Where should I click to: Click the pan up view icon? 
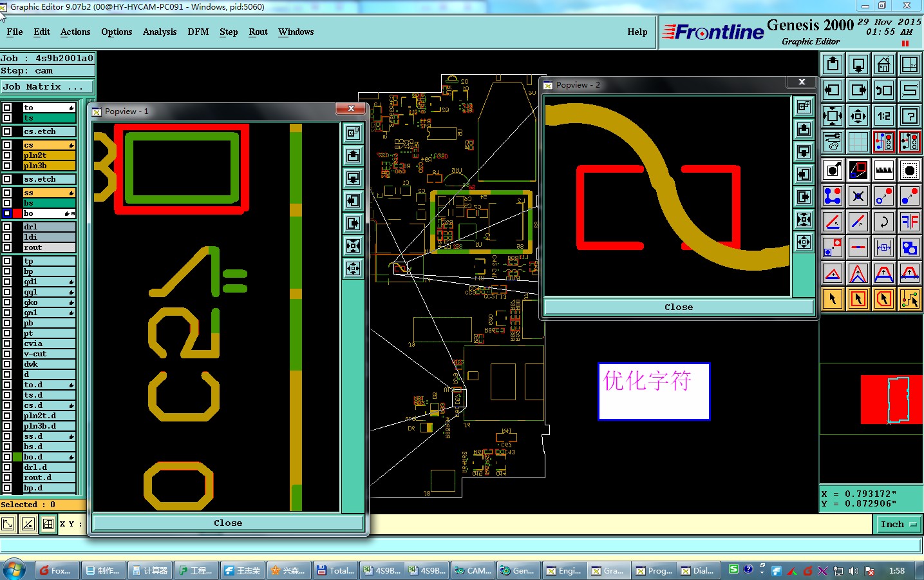click(x=833, y=64)
